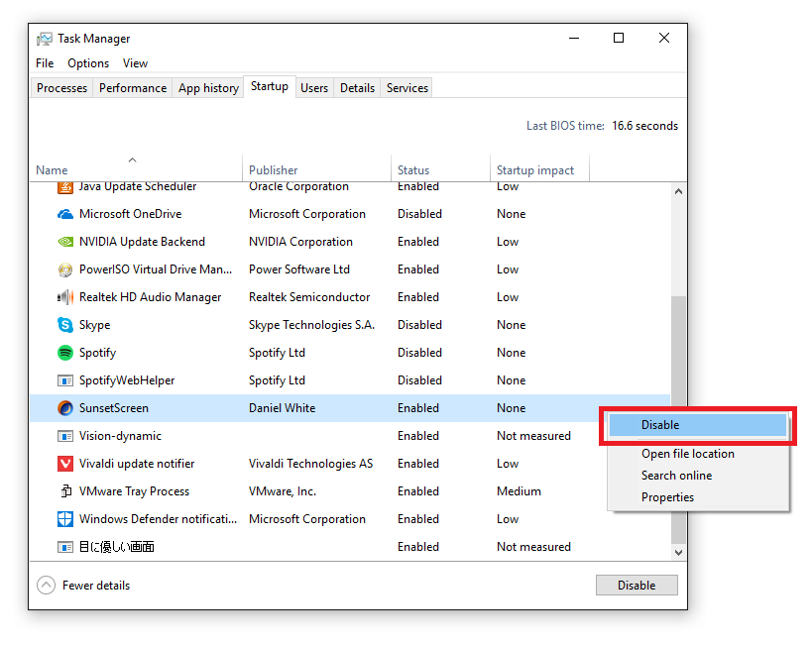Image resolution: width=812 pixels, height=645 pixels.
Task: Click the NVIDIA Update Backend icon
Action: point(64,242)
